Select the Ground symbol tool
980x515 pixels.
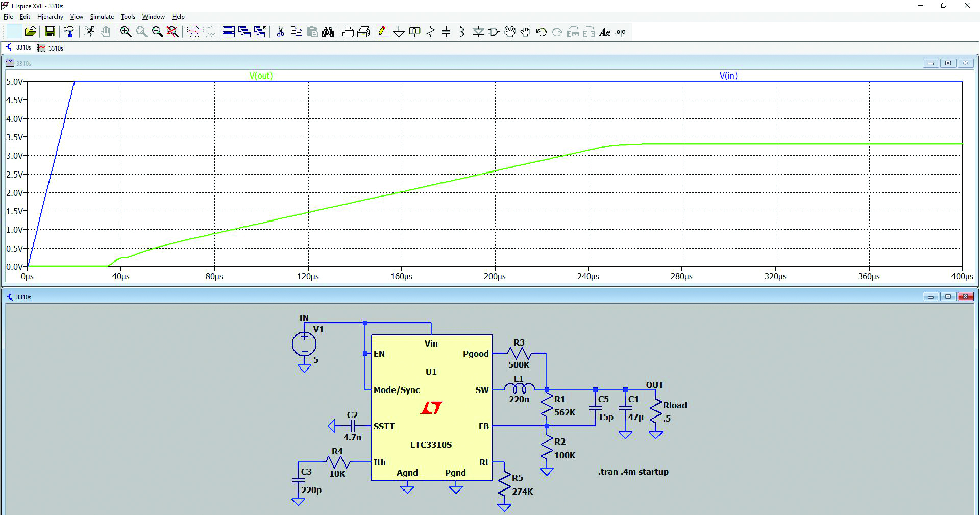click(x=399, y=32)
